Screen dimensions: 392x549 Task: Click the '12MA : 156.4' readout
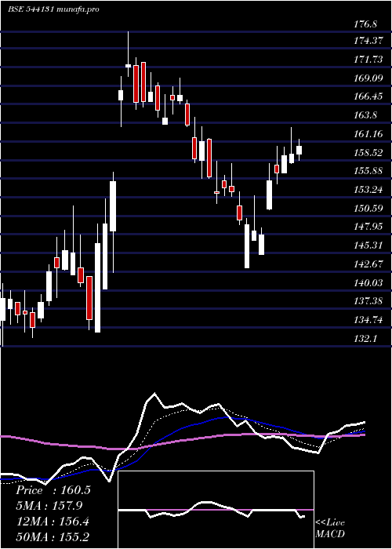click(x=53, y=522)
